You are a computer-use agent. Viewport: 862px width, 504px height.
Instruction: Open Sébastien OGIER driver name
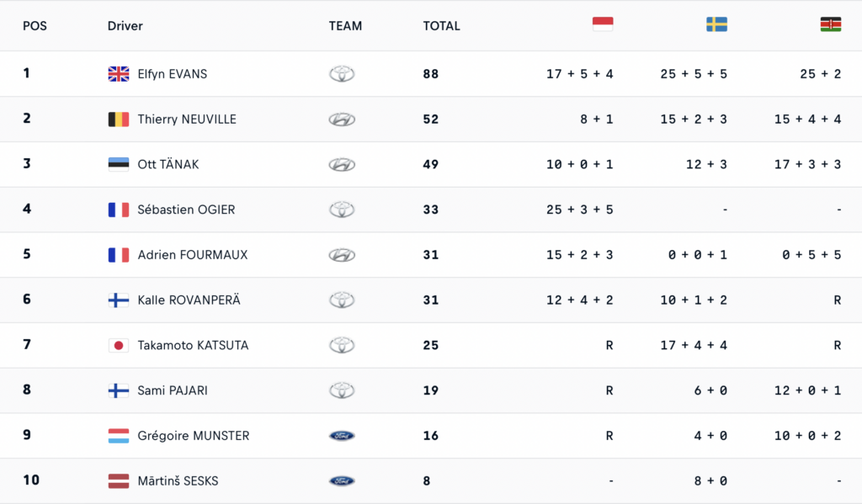click(x=186, y=210)
